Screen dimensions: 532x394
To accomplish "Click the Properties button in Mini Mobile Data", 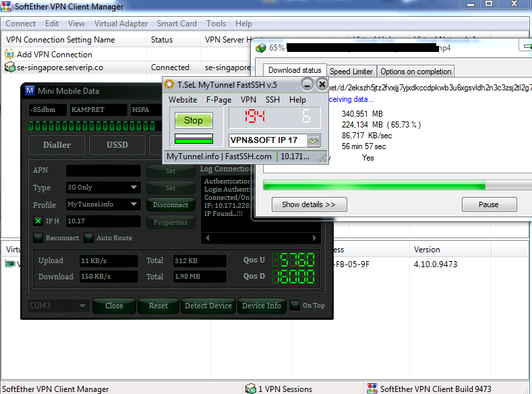I will (171, 222).
